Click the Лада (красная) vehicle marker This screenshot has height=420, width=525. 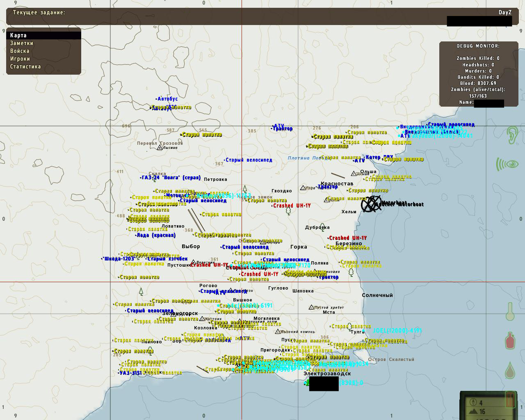(155, 235)
